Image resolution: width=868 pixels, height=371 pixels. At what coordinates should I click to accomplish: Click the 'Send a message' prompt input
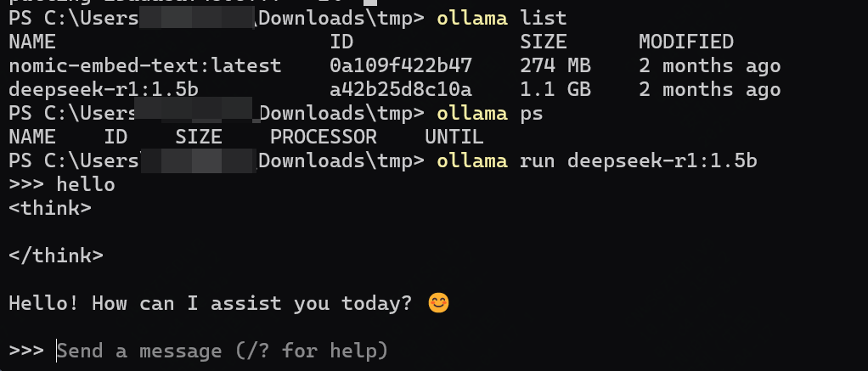(x=223, y=351)
